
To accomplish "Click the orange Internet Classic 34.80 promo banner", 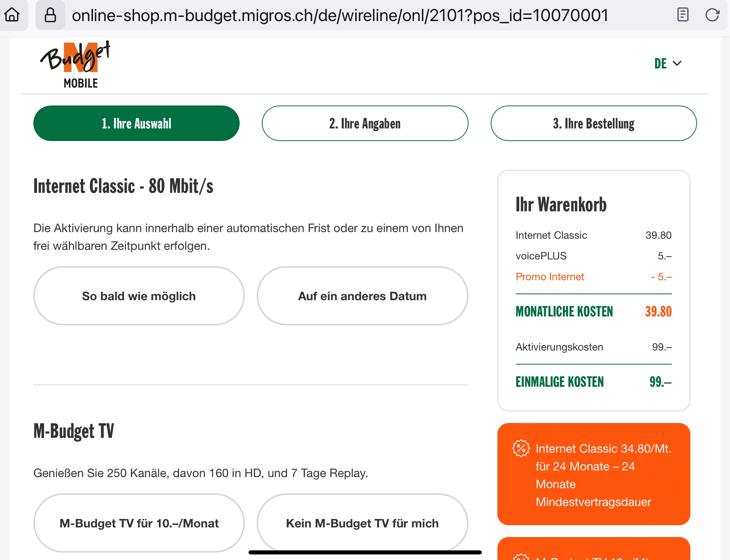I will 593,474.
